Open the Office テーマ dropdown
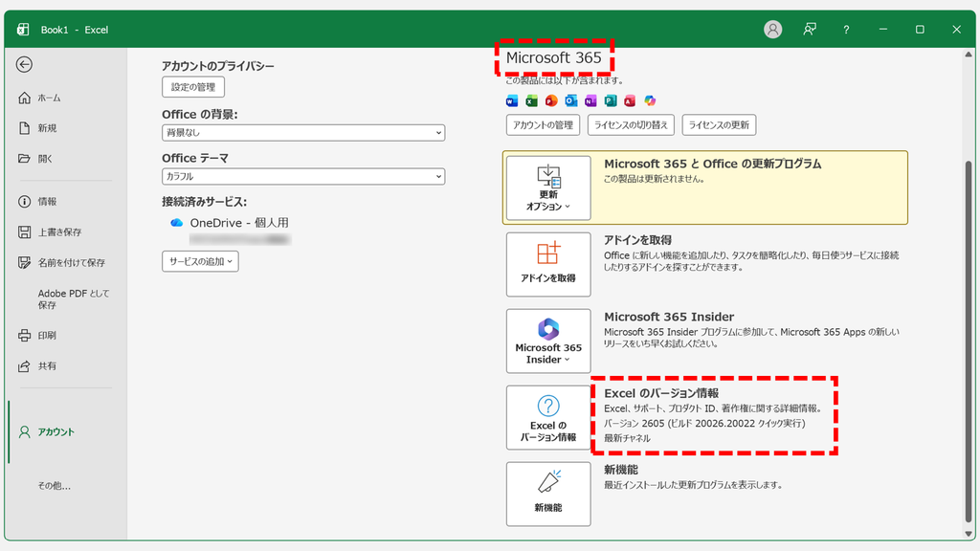980x551 pixels. click(303, 176)
